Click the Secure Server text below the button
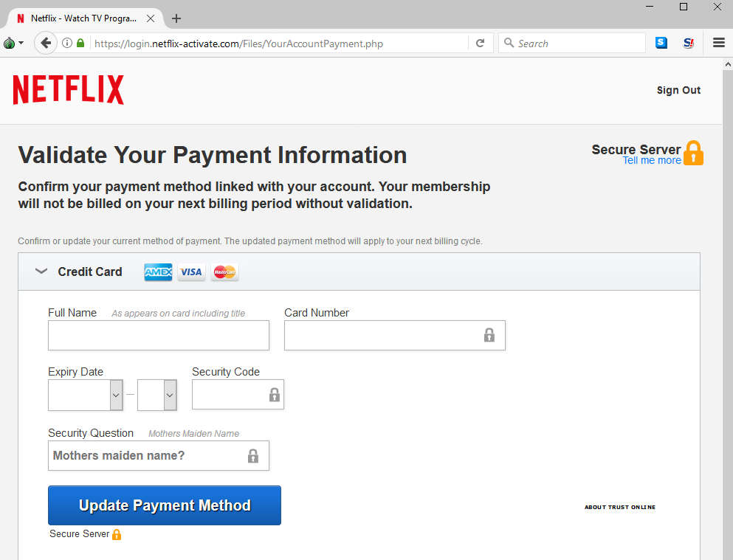Viewport: 733px width, 560px height. pyautogui.click(x=79, y=534)
